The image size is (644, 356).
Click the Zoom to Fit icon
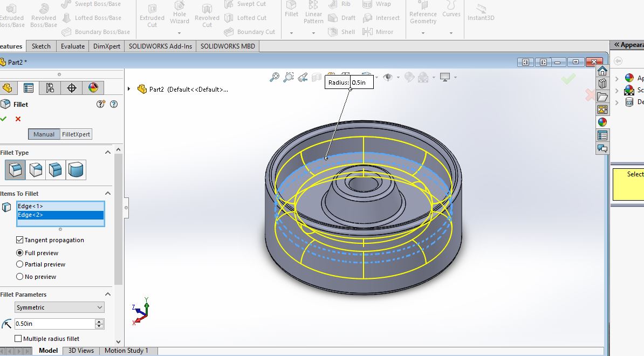point(275,77)
